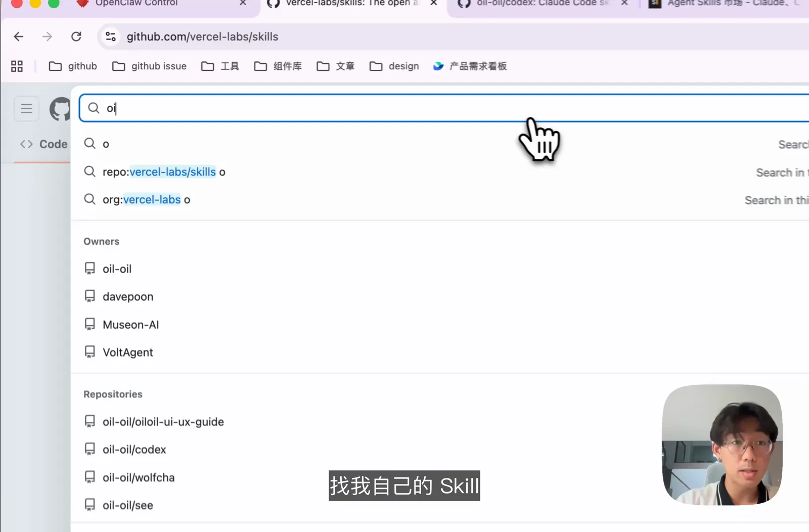Open repository oil-oil/oiloil-ui-ux-guide
Viewport: 809px width, 532px height.
point(440,421)
